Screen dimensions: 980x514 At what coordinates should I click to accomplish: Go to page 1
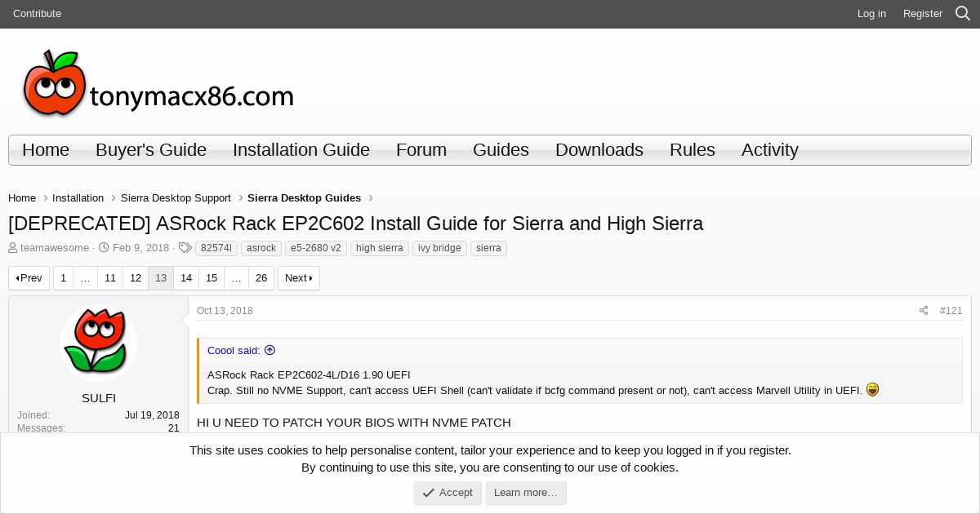point(63,278)
